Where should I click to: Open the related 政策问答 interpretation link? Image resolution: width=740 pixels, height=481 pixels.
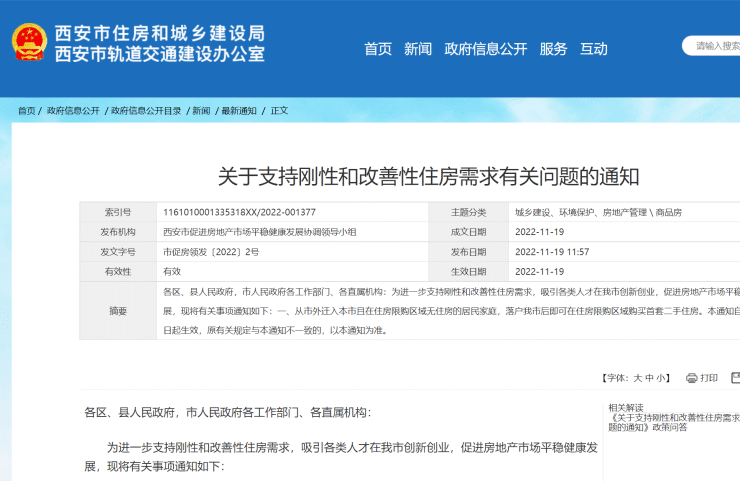click(x=674, y=422)
